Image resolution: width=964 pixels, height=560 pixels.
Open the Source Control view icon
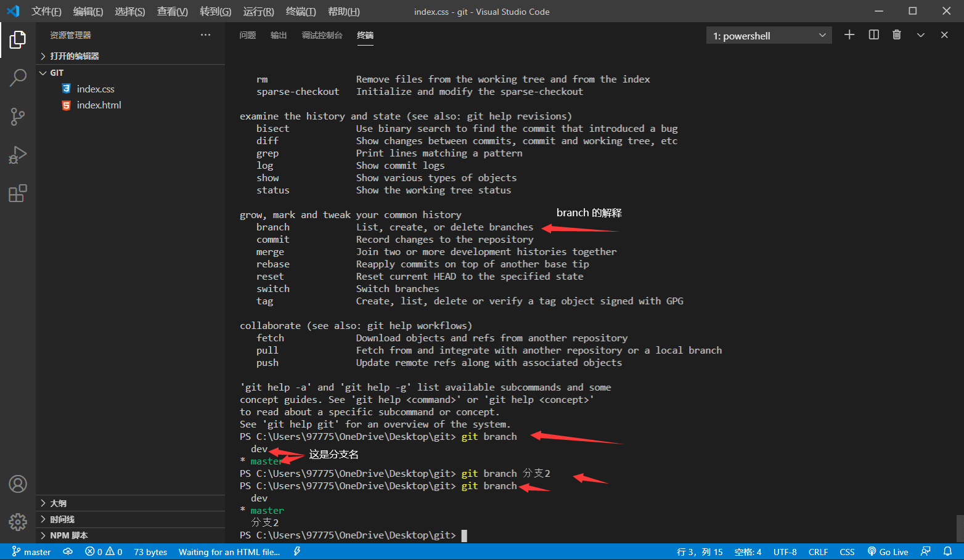[18, 116]
